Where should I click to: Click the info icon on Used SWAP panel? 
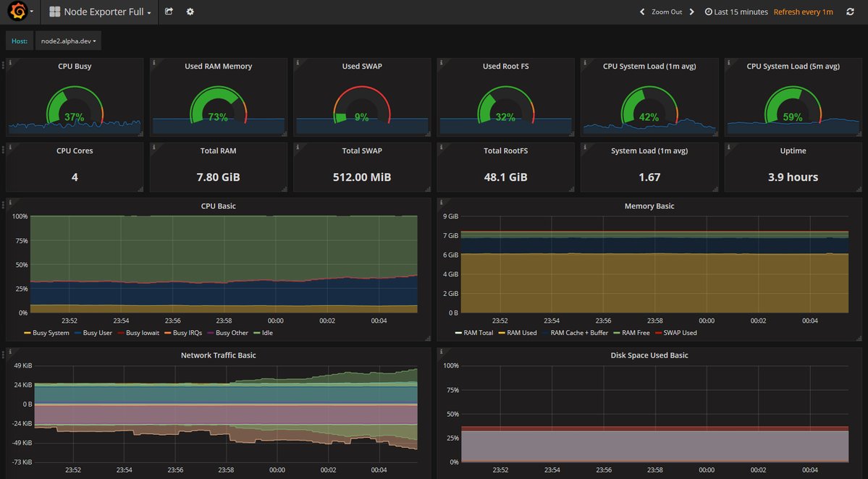pos(298,62)
